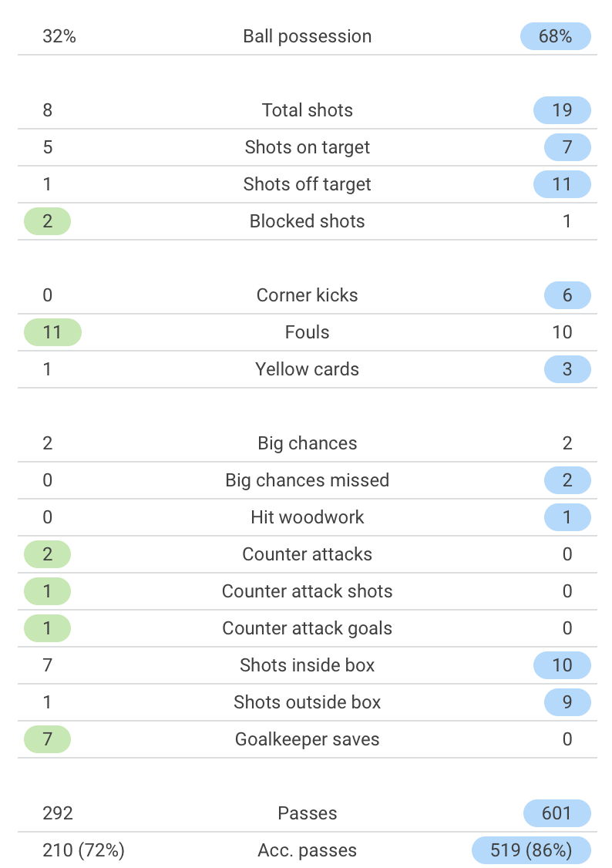
Task: Click the green Fouls value 11
Action: 52,332
